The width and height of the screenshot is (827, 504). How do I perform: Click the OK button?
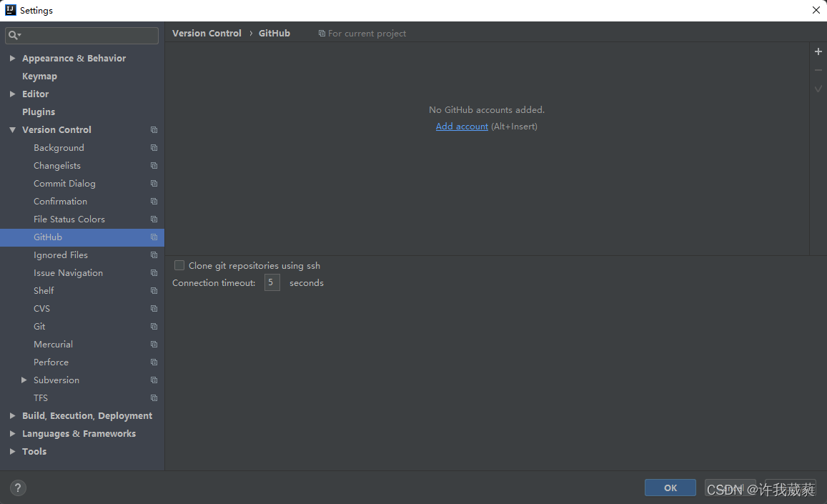pyautogui.click(x=670, y=488)
